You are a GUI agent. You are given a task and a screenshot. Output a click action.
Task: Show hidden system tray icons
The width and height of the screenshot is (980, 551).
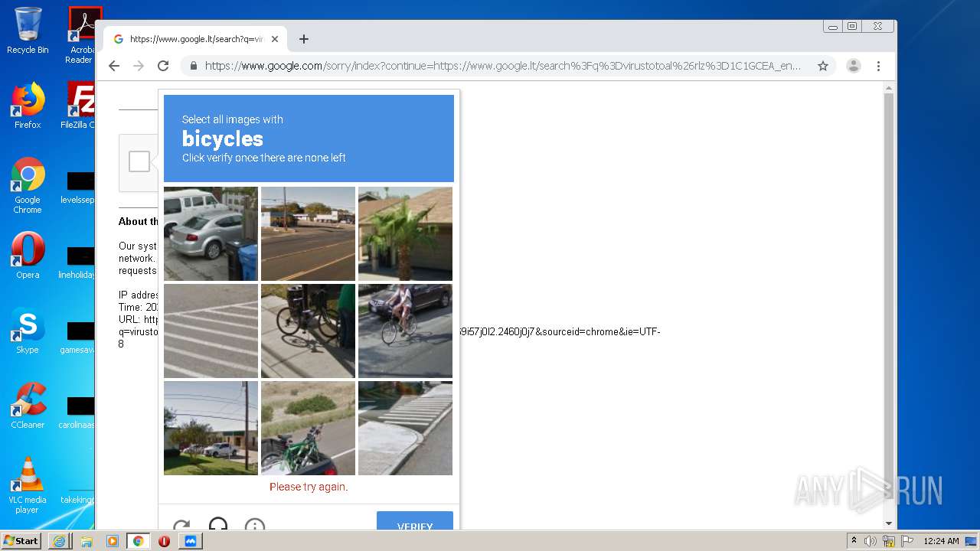(x=854, y=541)
